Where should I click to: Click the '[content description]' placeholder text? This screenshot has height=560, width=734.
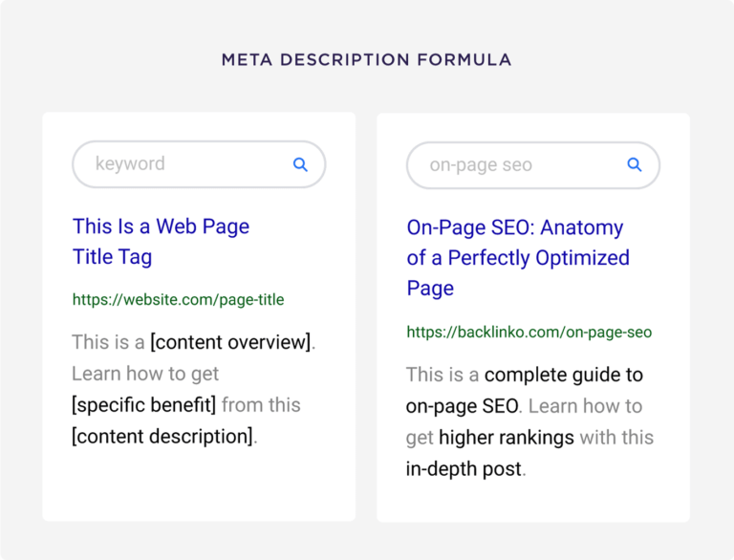pos(162,436)
